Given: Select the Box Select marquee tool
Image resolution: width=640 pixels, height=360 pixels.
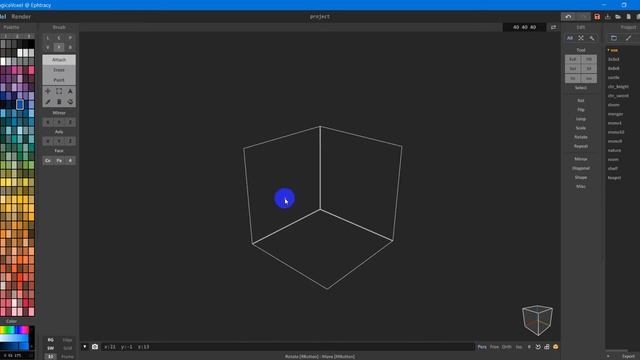Looking at the screenshot, I should click(x=59, y=91).
